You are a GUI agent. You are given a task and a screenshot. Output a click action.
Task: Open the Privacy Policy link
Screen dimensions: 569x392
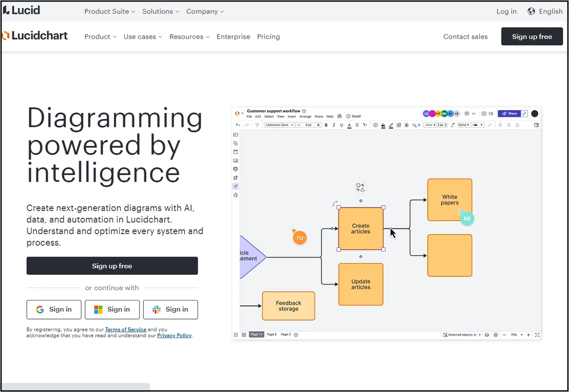(174, 335)
